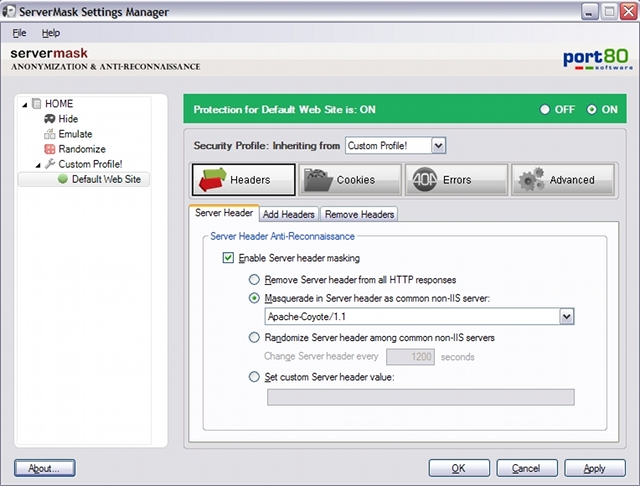Click the ServerMask title bar app icon

9,11
